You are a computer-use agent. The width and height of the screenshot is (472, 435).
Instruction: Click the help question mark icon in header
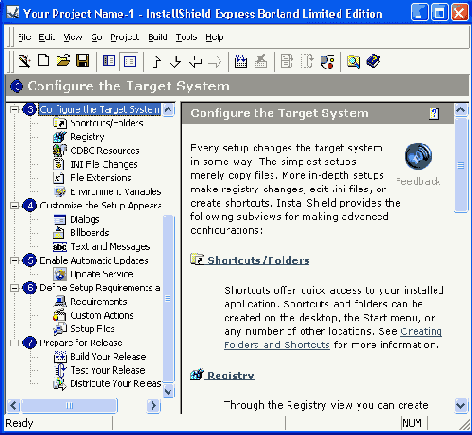(434, 113)
